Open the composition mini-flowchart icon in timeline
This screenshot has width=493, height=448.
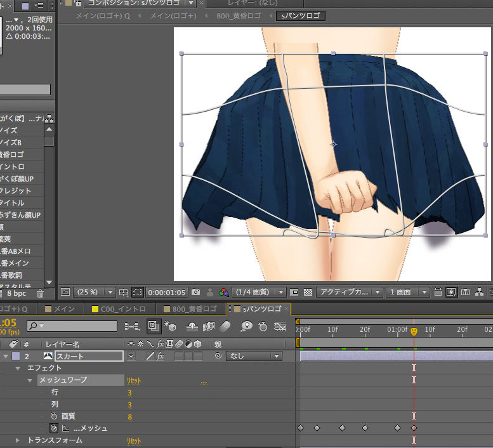(x=132, y=326)
